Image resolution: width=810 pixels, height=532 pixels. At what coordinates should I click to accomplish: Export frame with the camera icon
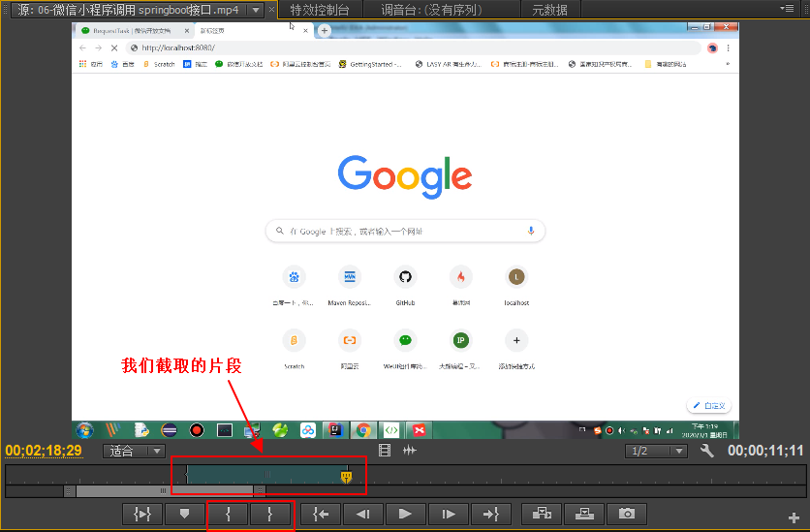pyautogui.click(x=627, y=514)
